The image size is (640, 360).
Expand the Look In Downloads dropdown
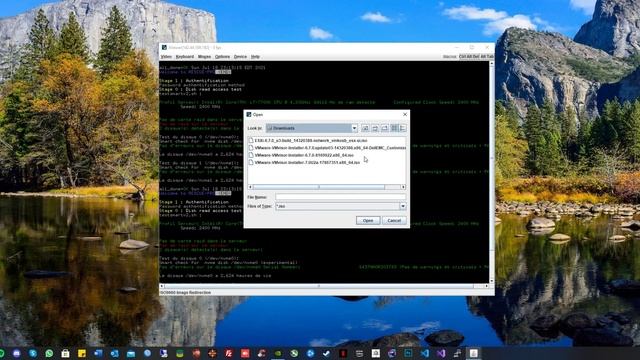(x=354, y=128)
